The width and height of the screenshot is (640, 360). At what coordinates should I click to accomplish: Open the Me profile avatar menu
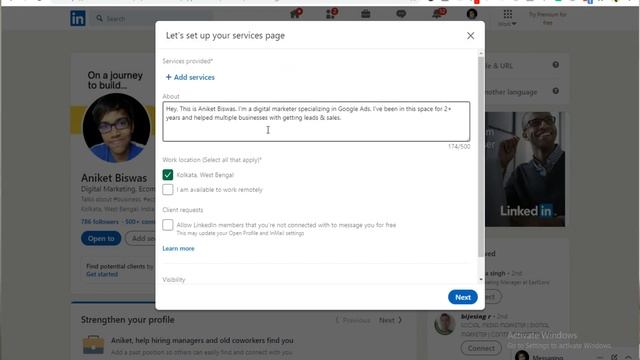472,14
